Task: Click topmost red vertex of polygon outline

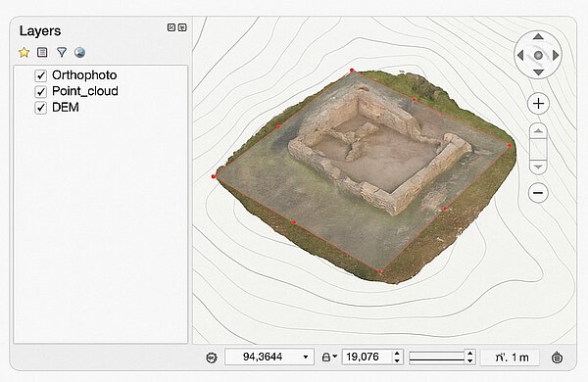Action: [x=352, y=71]
